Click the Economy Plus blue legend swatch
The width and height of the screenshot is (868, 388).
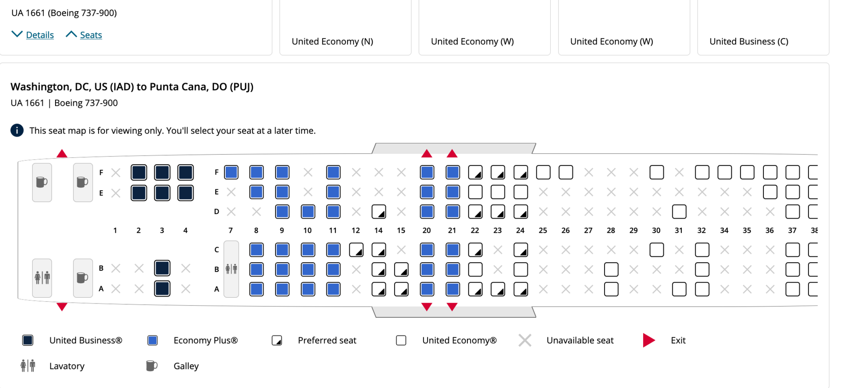(x=152, y=340)
